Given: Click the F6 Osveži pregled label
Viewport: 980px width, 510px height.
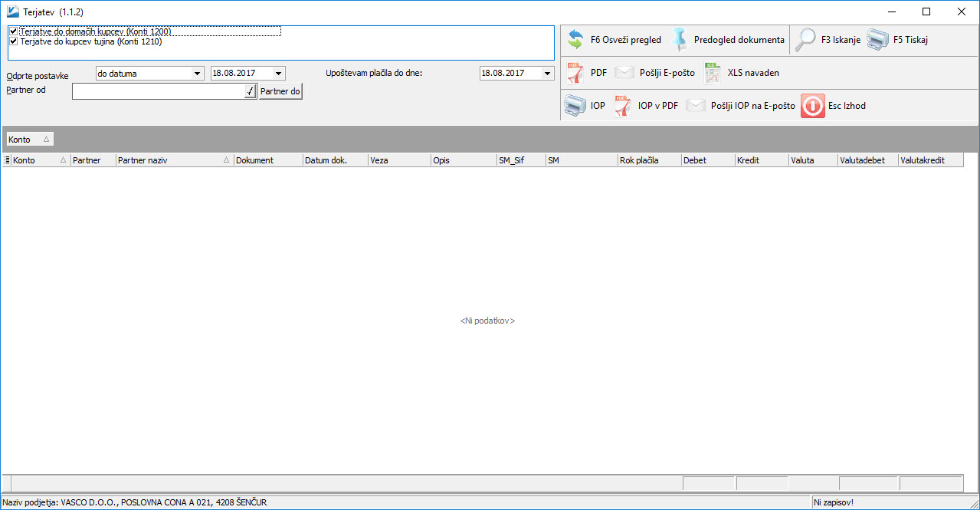Looking at the screenshot, I should [x=625, y=40].
